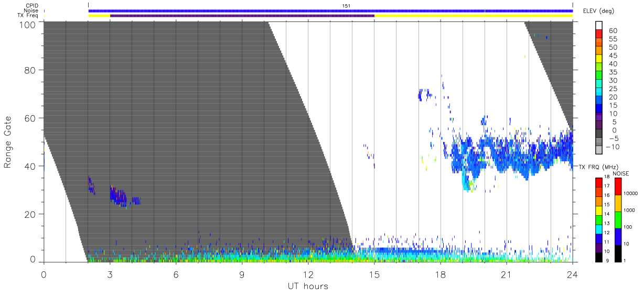Click the purple segment of TX Freq bar
Image resolution: width=644 pixels, height=297 pixels.
(242, 16)
